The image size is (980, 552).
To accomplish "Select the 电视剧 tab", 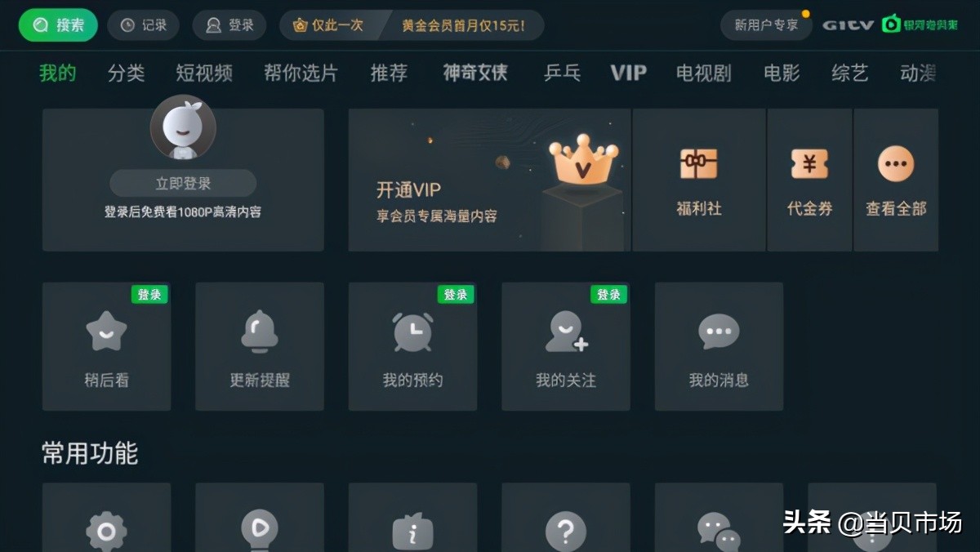I will click(x=703, y=73).
